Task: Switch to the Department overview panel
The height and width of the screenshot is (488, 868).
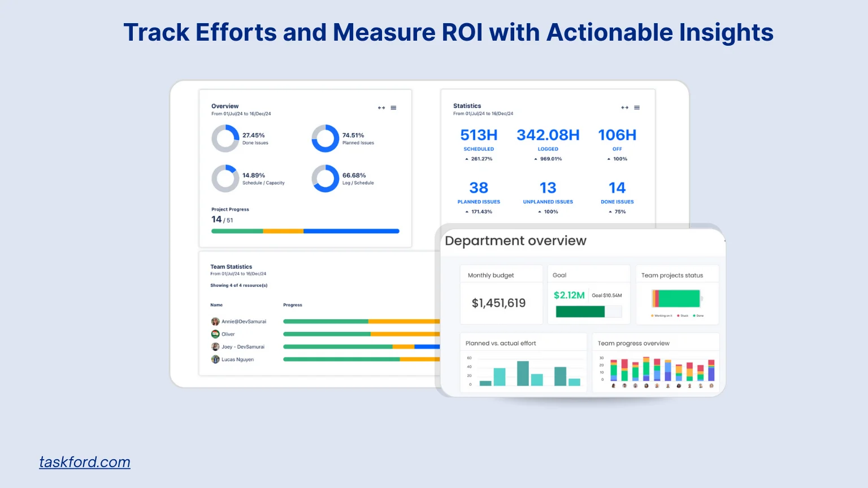Action: tap(515, 241)
